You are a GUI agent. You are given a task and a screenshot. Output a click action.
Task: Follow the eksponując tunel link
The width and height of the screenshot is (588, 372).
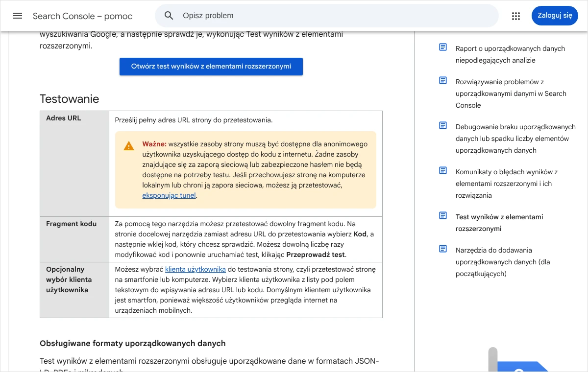(169, 195)
